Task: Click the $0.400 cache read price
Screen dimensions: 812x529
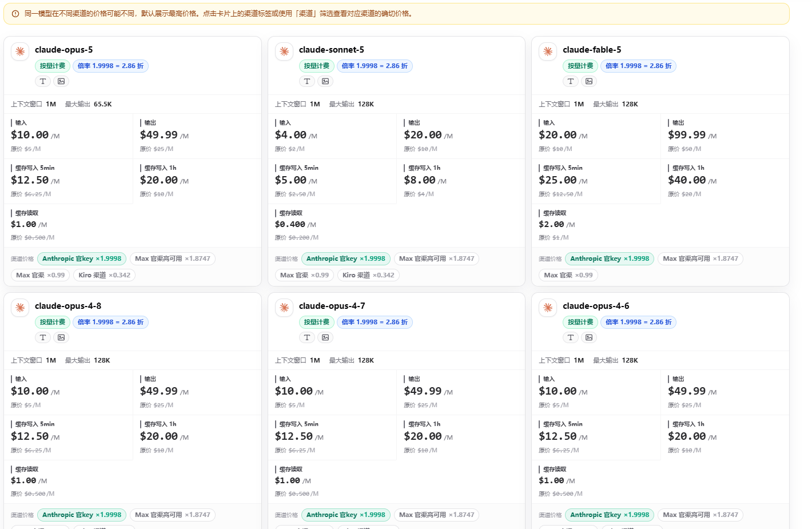Action: tap(290, 225)
